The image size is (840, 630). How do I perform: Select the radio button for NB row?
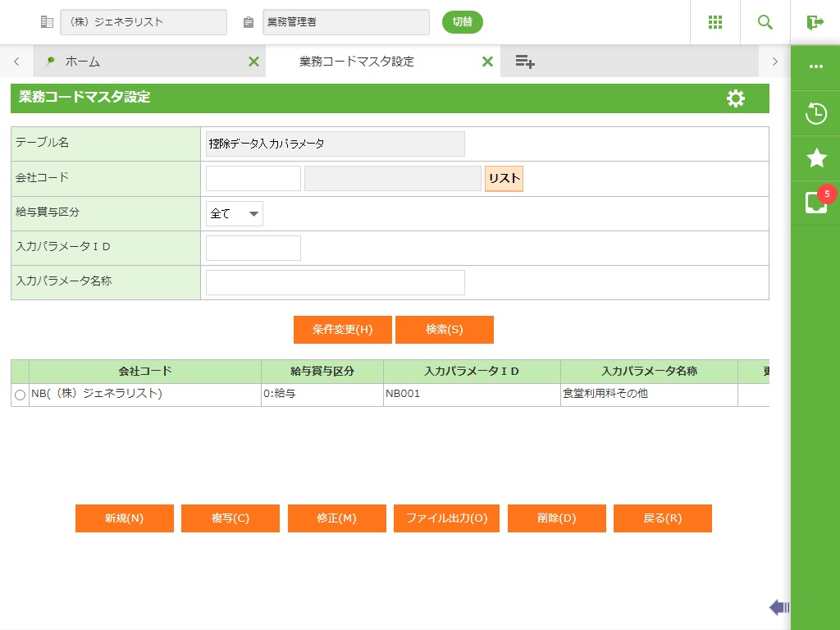pos(20,395)
